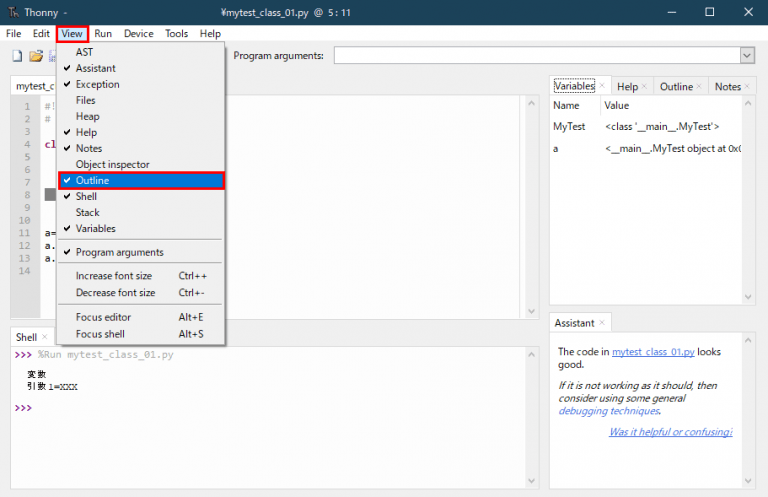Switch to the Notes tab
The height and width of the screenshot is (497, 768).
pos(727,87)
